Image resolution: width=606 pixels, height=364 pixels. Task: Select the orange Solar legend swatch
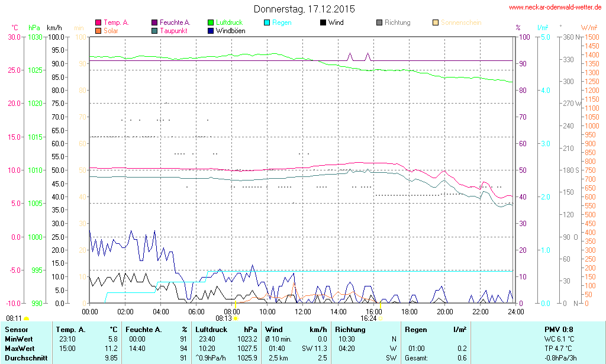98,31
